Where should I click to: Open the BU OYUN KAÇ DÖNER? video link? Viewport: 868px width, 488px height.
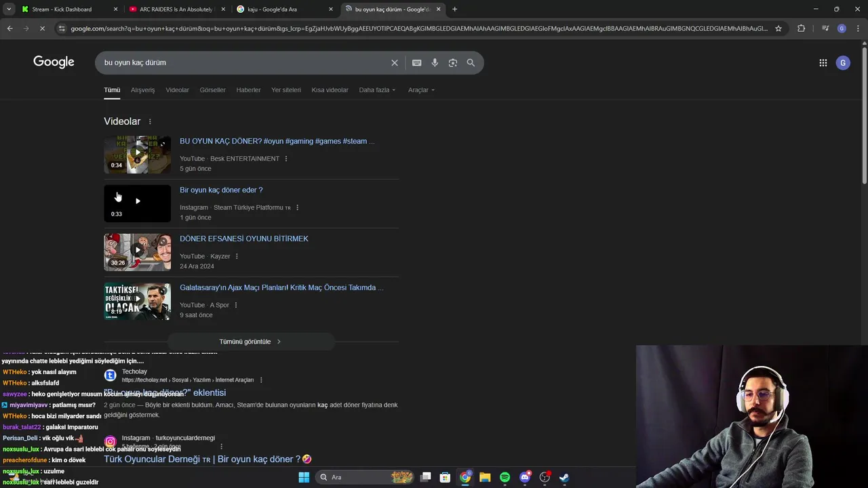[x=277, y=141]
